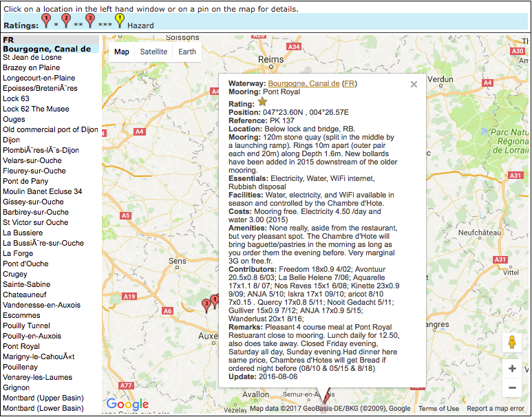Click Report a map error link
Viewport: 532px width, 417px height.
coord(495,409)
